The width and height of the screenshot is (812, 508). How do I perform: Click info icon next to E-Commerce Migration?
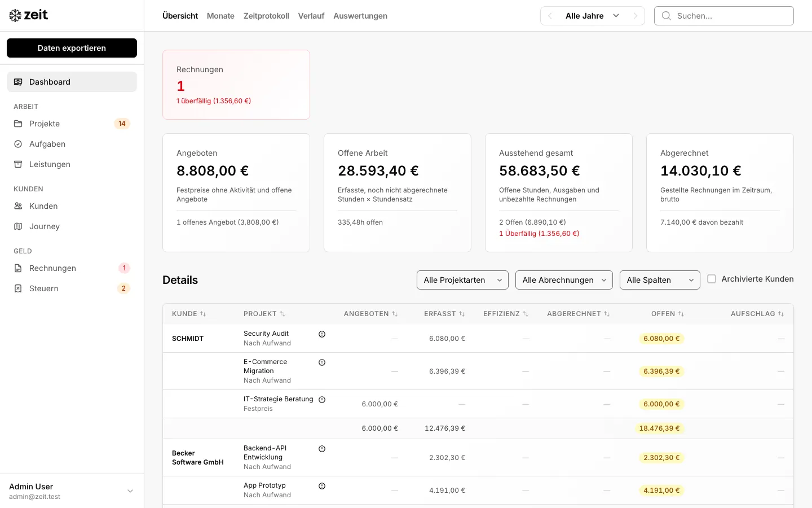(322, 362)
